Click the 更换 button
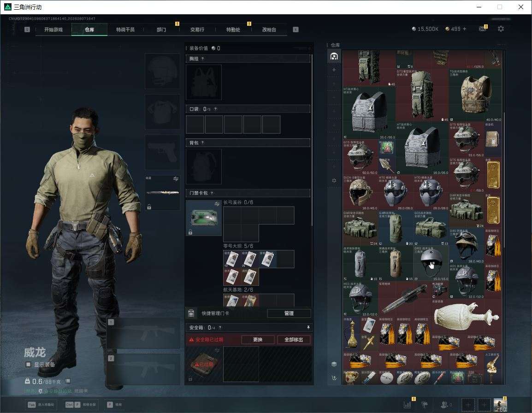 258,339
